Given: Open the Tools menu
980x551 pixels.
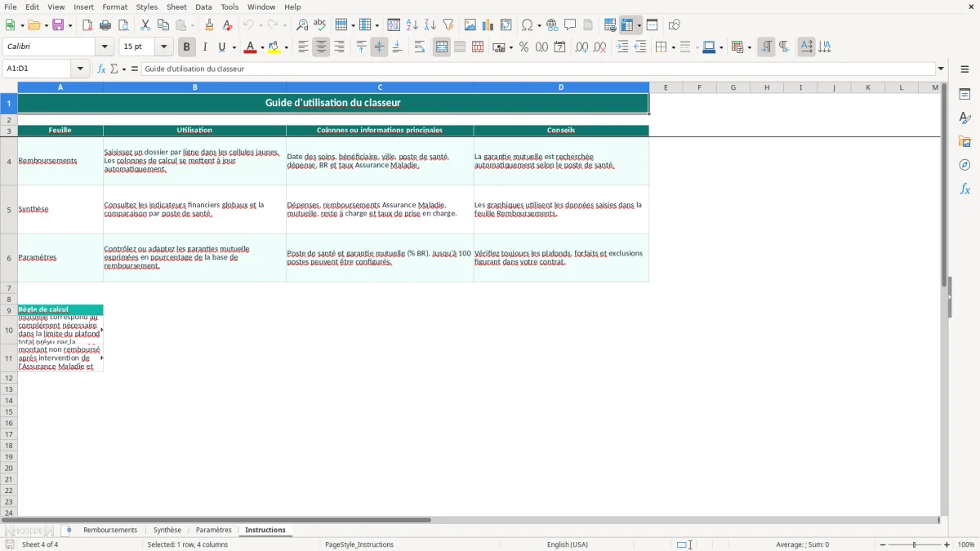Looking at the screenshot, I should coord(229,7).
